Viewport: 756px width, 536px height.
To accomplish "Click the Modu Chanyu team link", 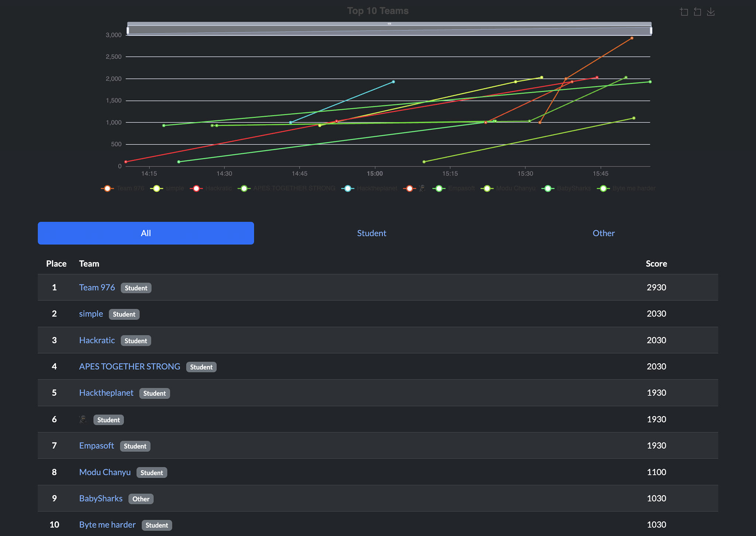I will 105,472.
